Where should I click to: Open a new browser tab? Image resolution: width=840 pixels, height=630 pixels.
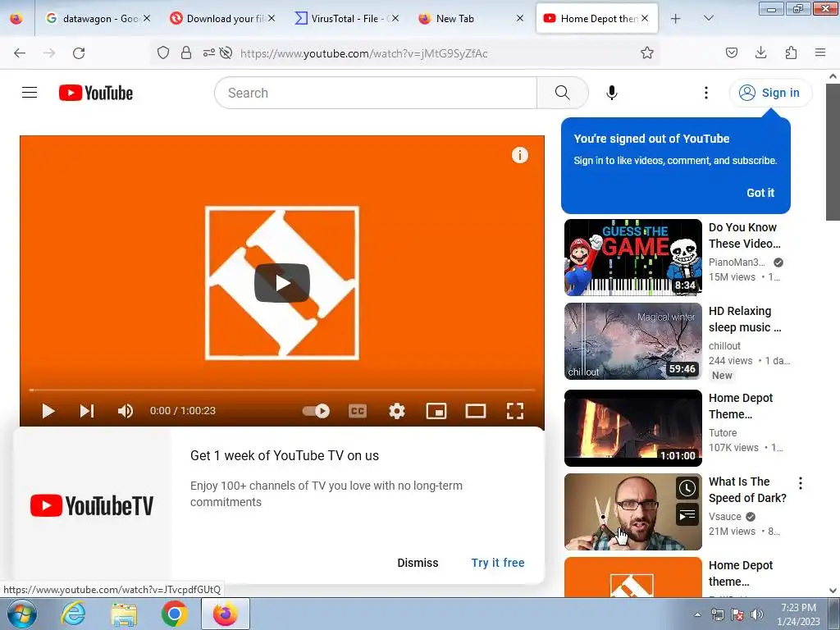676,18
